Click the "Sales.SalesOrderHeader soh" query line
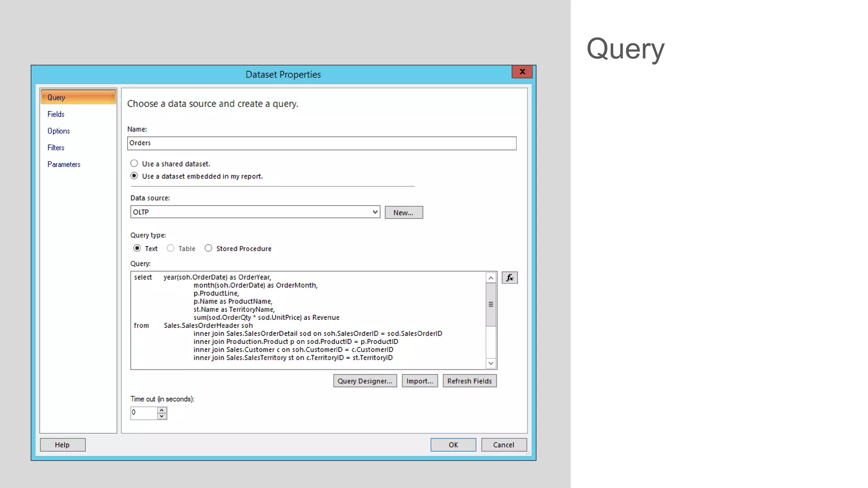Viewport: 868px width, 488px height. tap(208, 325)
